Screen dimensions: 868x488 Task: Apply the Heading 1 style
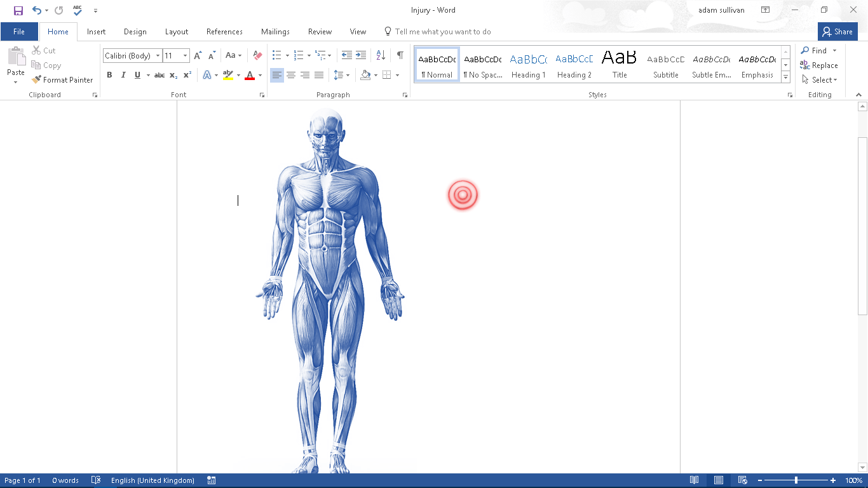point(528,64)
